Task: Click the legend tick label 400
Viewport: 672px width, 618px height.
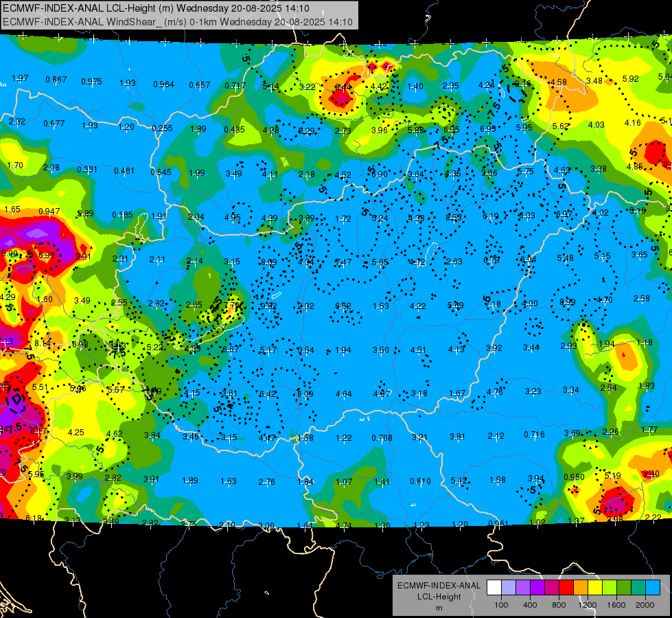Action: click(x=530, y=605)
